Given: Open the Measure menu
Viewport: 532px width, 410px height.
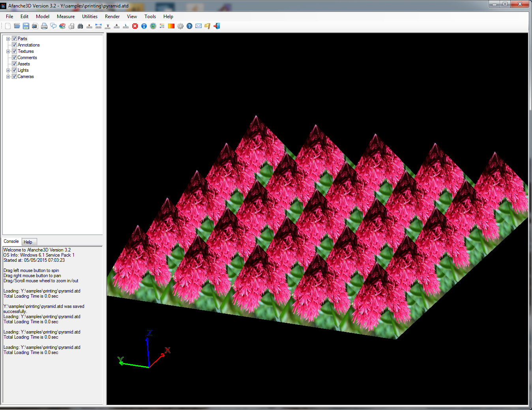Looking at the screenshot, I should click(x=66, y=17).
